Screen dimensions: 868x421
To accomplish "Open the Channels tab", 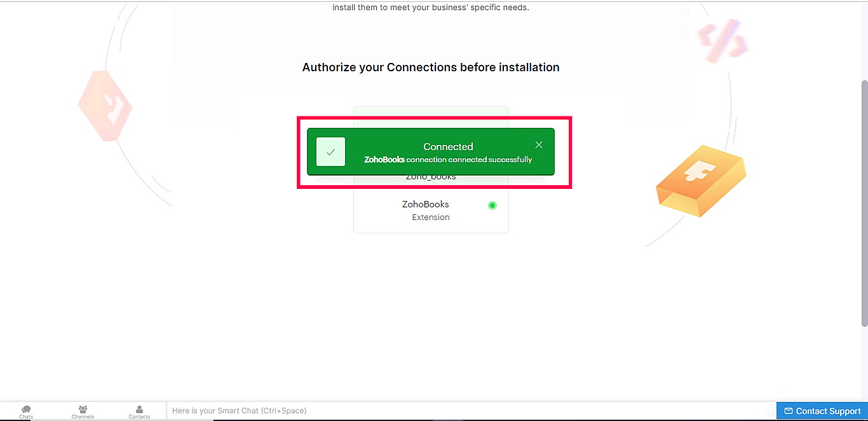I will (x=83, y=411).
